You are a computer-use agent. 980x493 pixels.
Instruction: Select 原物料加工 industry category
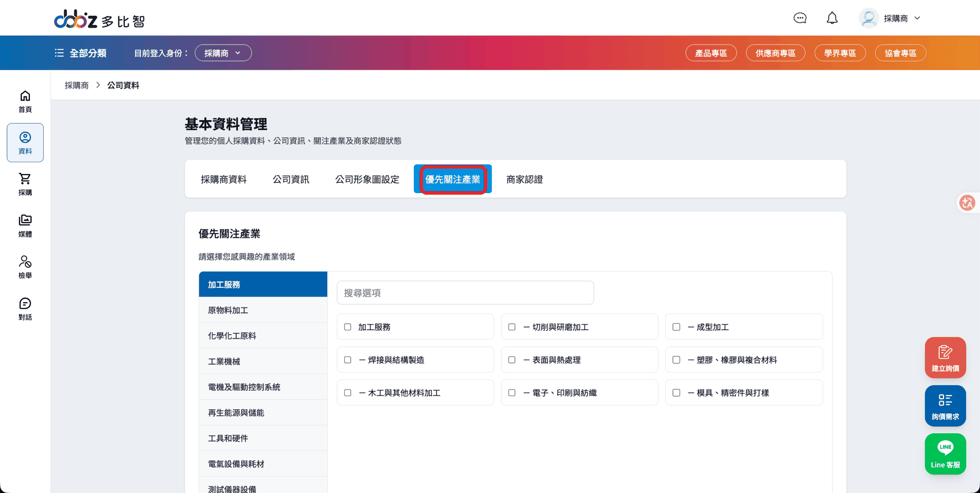263,310
